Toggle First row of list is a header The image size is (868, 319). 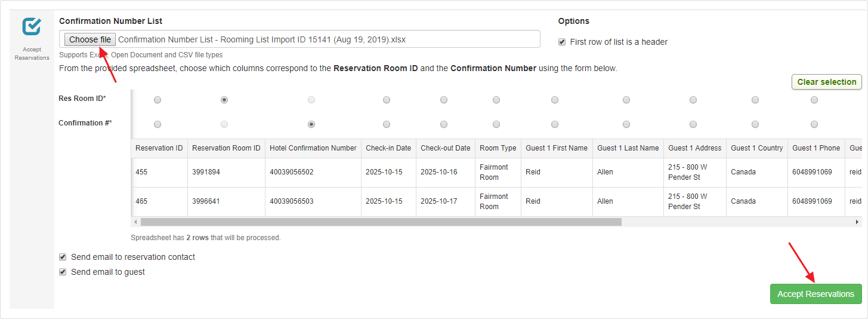pyautogui.click(x=562, y=42)
